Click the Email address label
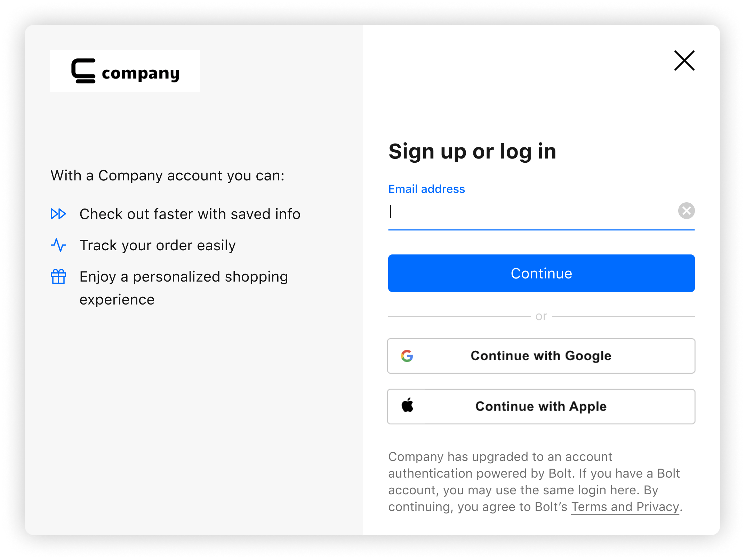 coord(426,189)
